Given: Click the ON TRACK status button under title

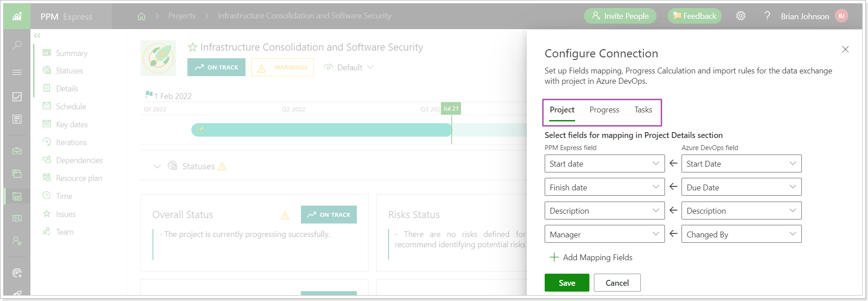Looking at the screenshot, I should [216, 67].
